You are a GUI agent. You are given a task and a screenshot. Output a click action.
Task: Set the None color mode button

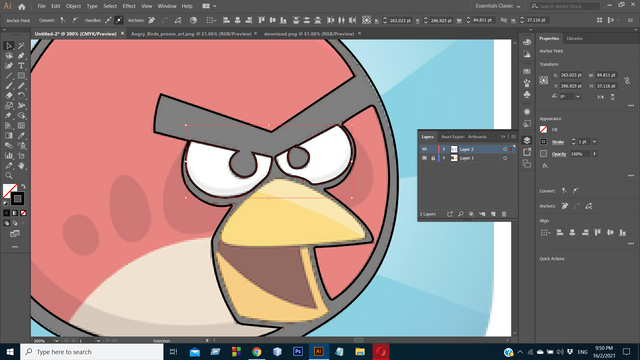point(23,213)
